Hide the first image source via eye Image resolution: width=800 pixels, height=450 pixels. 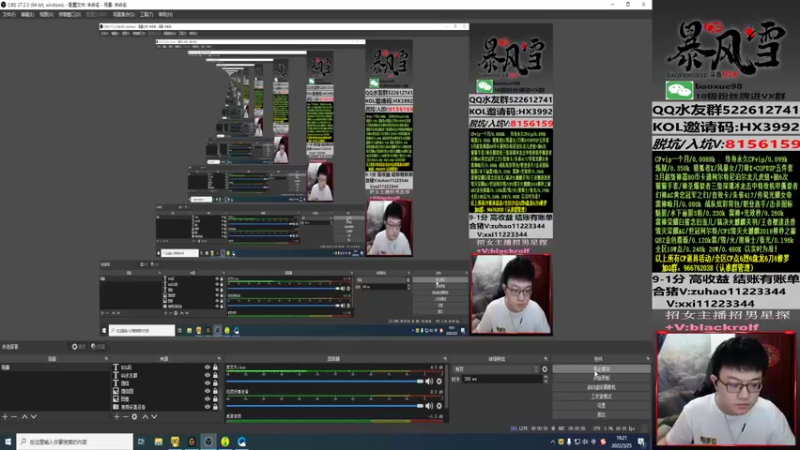207,391
